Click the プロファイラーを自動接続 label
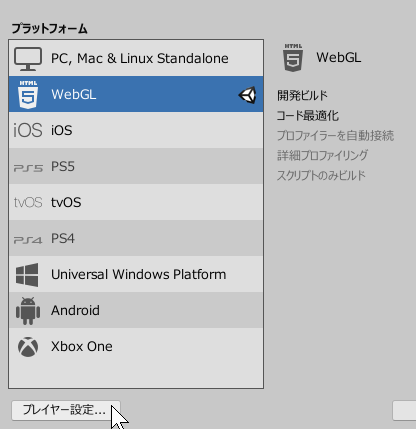Screen dimensions: 416x429 [x=335, y=136]
